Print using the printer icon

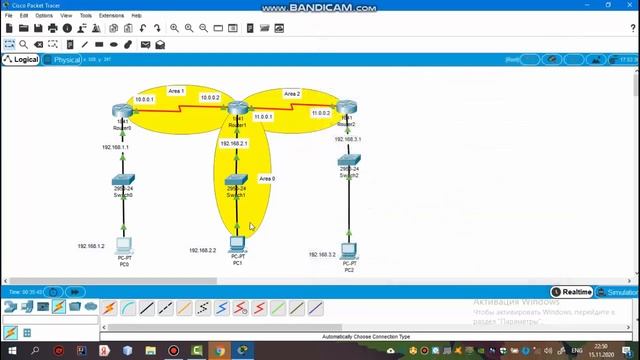tap(53, 28)
